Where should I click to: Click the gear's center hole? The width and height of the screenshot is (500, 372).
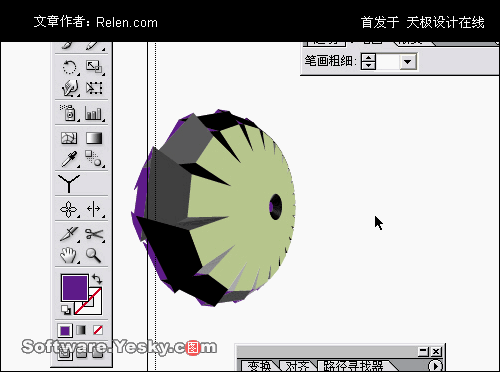(275, 207)
